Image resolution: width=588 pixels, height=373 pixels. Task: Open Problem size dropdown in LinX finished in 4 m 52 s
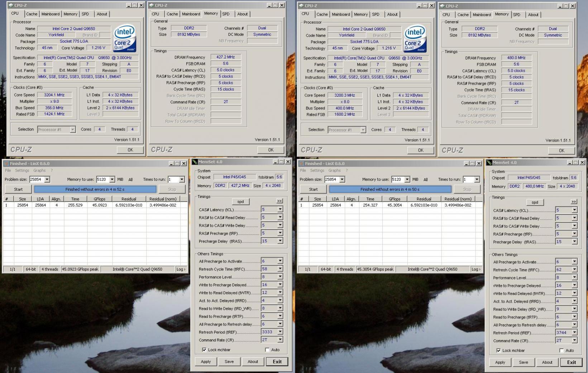tap(47, 179)
